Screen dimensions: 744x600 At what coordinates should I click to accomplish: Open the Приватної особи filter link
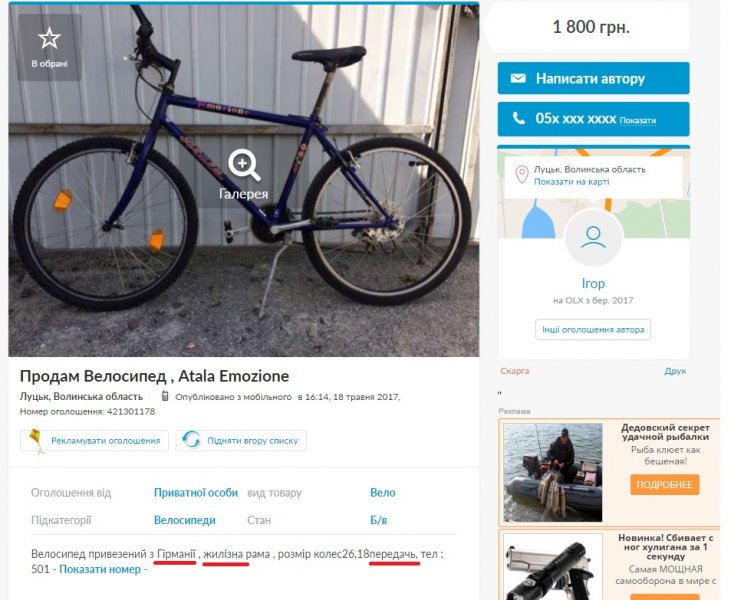pos(196,493)
